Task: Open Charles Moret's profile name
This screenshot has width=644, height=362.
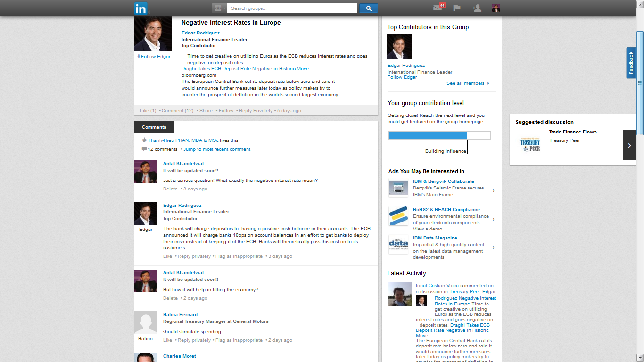Action: (x=179, y=356)
